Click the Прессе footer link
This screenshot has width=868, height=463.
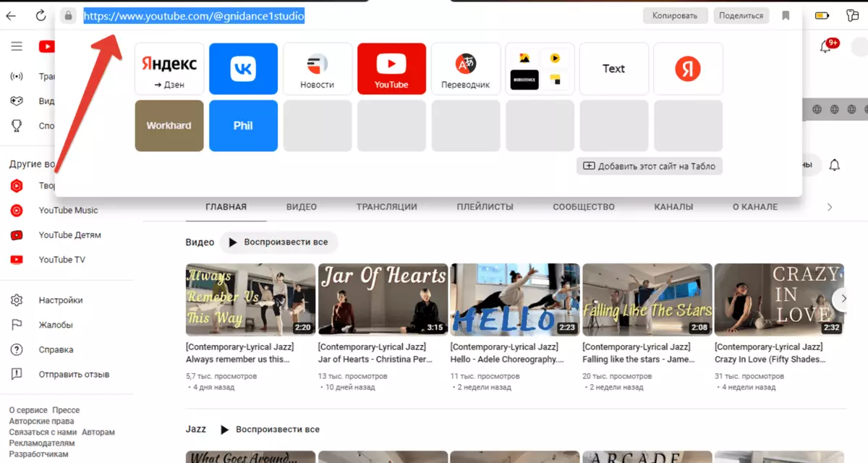click(x=65, y=410)
